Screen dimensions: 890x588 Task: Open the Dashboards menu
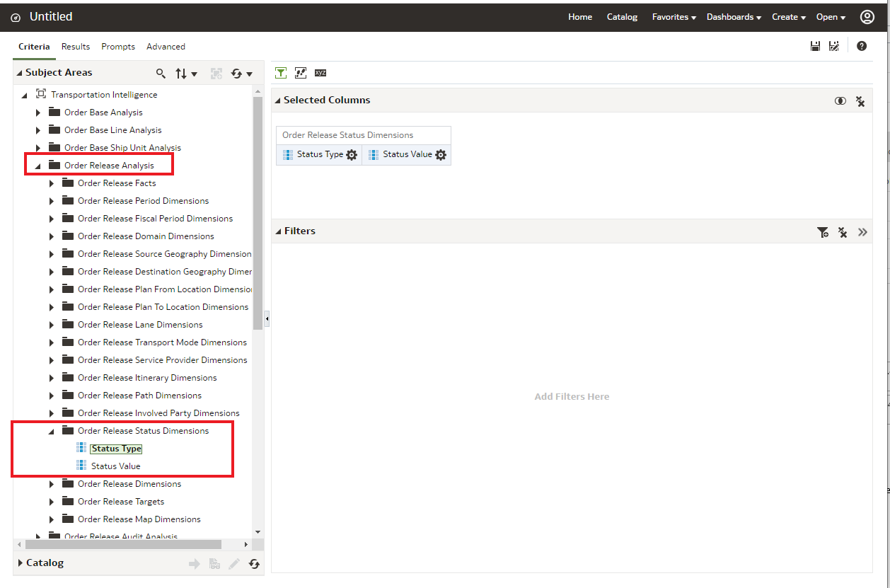[x=734, y=17]
